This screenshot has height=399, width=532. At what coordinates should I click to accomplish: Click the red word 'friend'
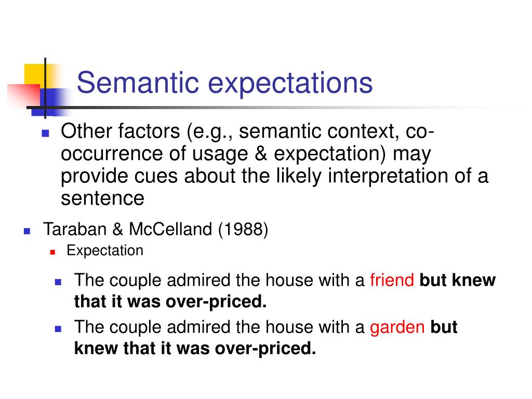[x=392, y=280]
